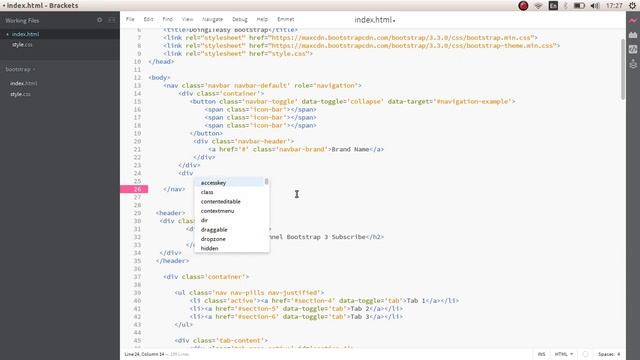Open the Navigate menu
Screen dimensions: 640x360
click(x=213, y=19)
